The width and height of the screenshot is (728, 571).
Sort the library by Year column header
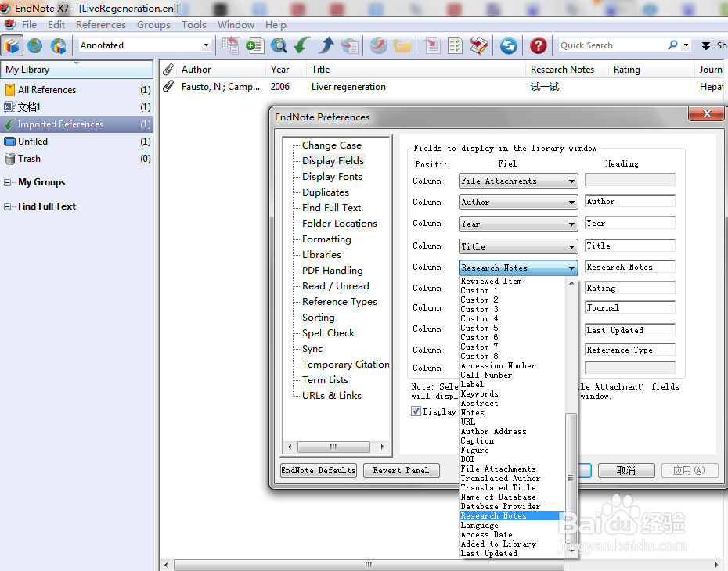pyautogui.click(x=286, y=70)
